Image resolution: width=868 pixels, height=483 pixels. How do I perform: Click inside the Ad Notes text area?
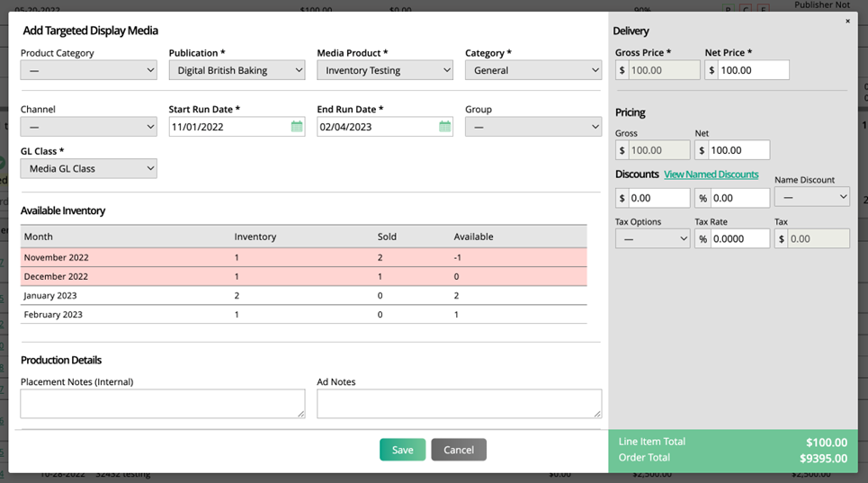(x=459, y=403)
